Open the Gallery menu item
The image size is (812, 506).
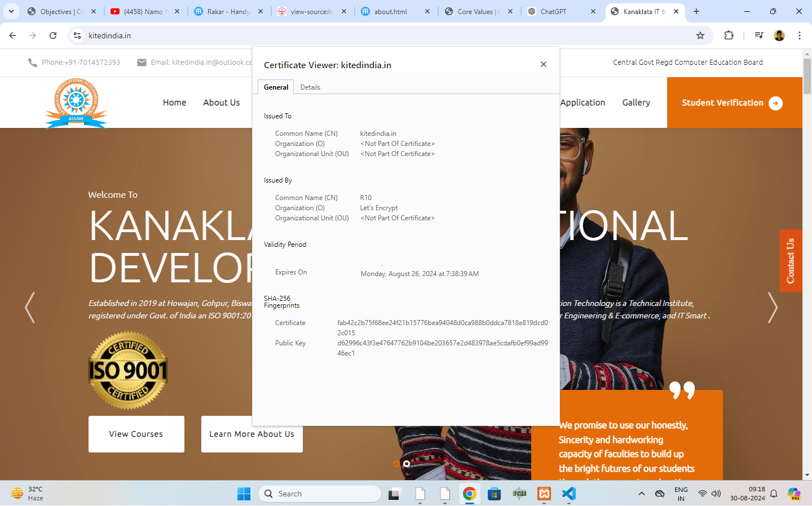pos(636,103)
